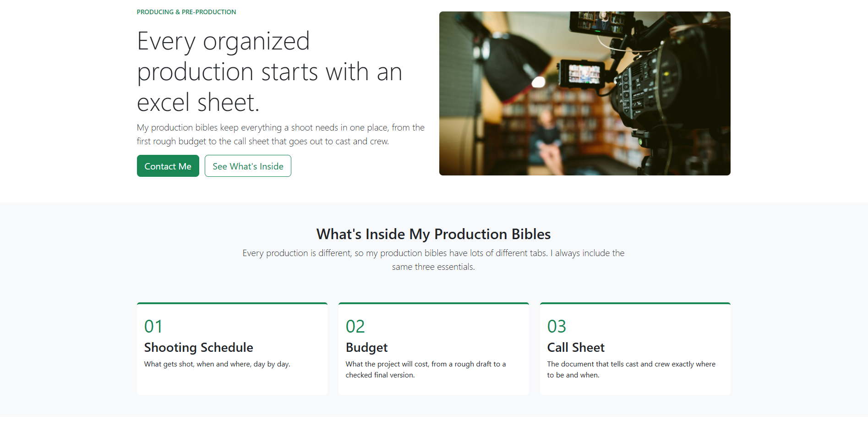Screen dimensions: 868x432
Task: Select the camera production hero image
Action: (584, 93)
